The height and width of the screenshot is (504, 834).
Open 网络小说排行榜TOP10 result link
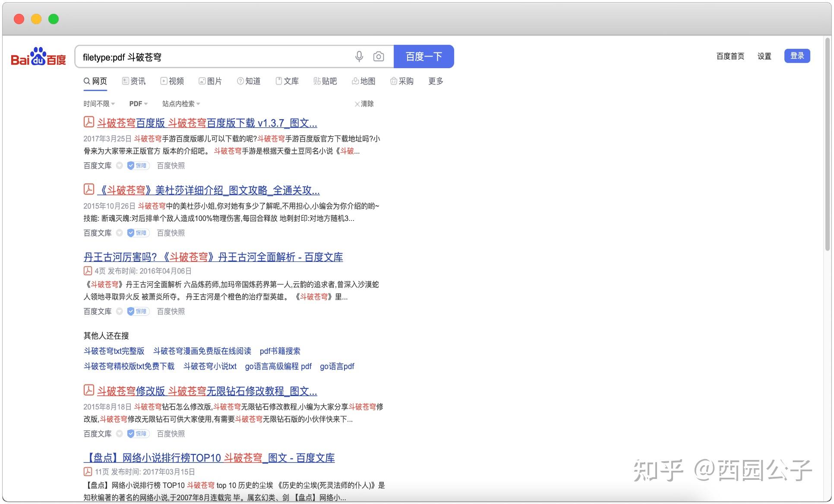click(209, 458)
